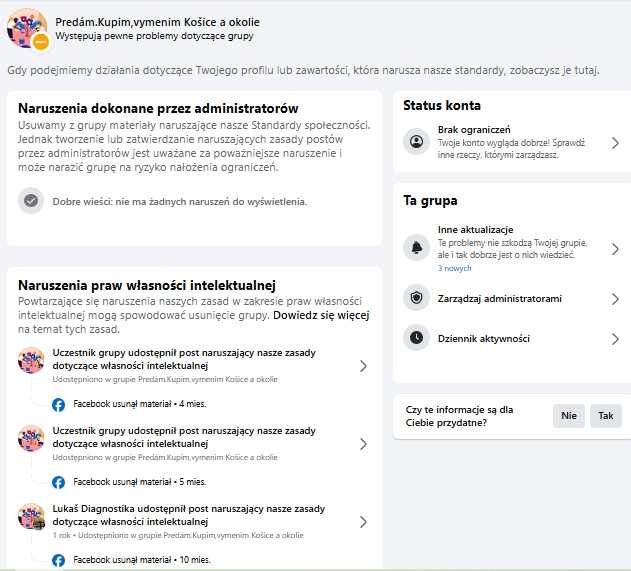
Task: Open 'Zarządzaj administratorami' menu item
Action: [499, 298]
